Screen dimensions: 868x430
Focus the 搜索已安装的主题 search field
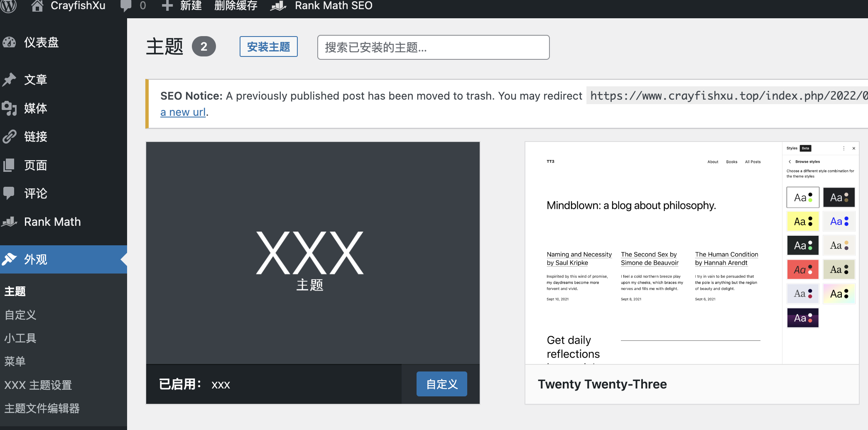coord(433,47)
